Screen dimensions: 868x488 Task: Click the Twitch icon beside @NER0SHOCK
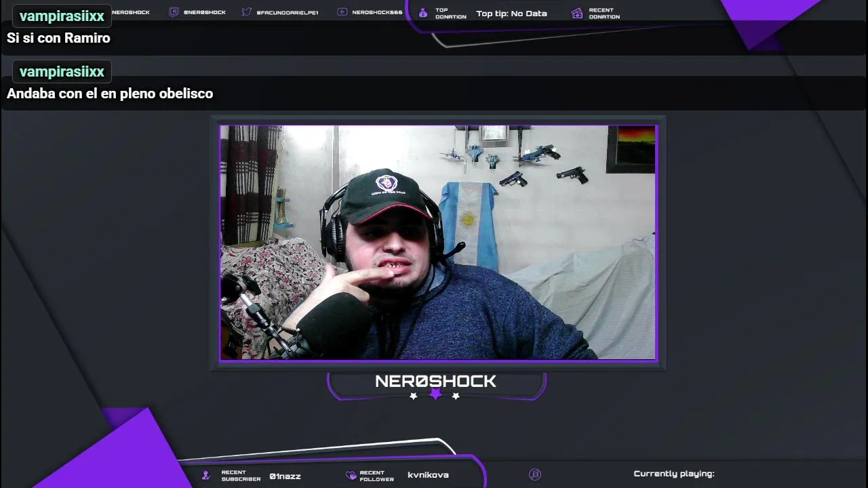(174, 12)
